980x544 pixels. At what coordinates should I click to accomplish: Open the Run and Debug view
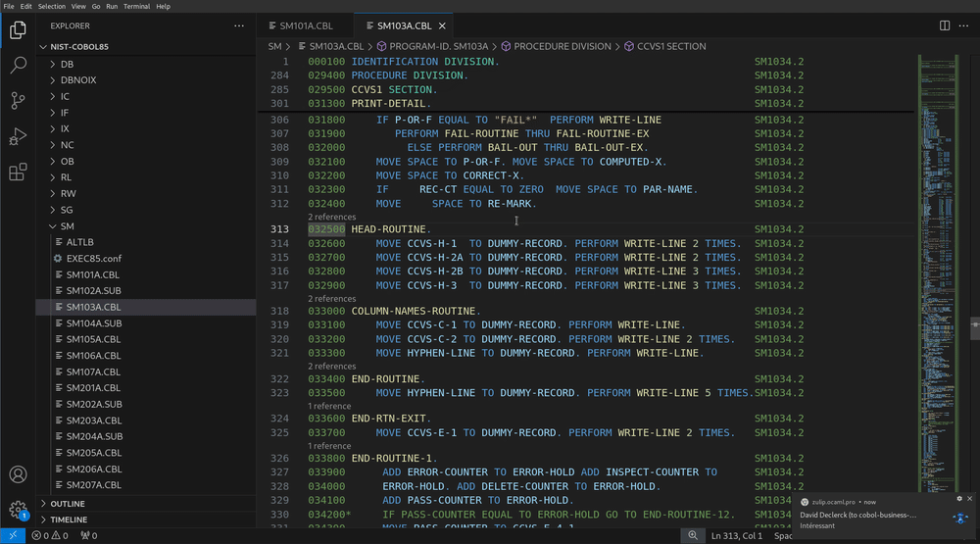(18, 136)
